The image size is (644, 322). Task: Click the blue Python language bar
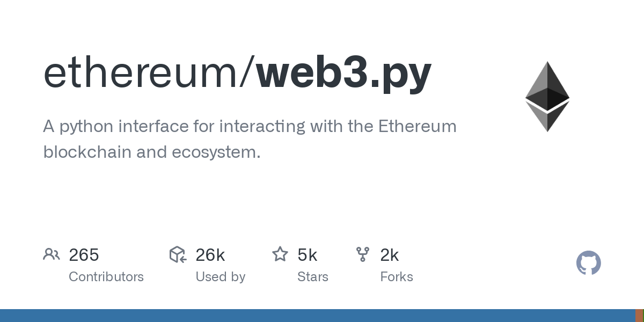pyautogui.click(x=318, y=316)
